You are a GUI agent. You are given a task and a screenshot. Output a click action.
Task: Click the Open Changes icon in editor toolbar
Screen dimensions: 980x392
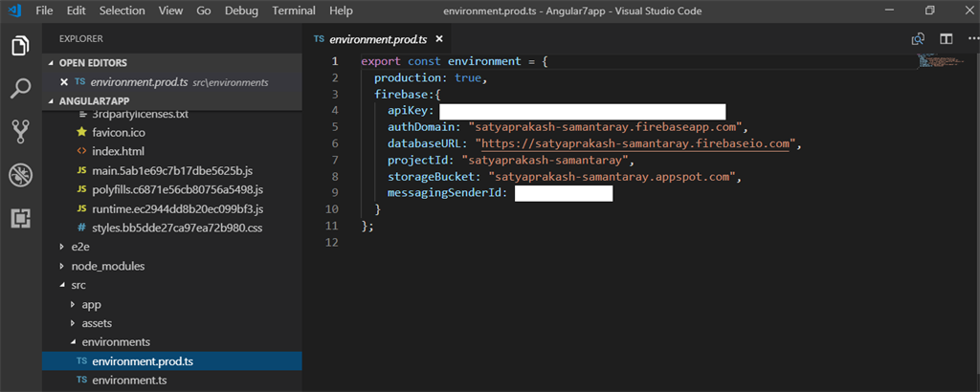point(918,38)
